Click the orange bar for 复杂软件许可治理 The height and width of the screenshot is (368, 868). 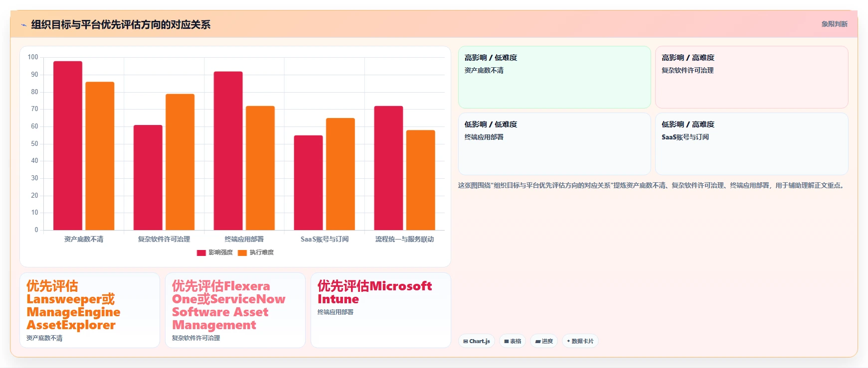[x=180, y=162]
